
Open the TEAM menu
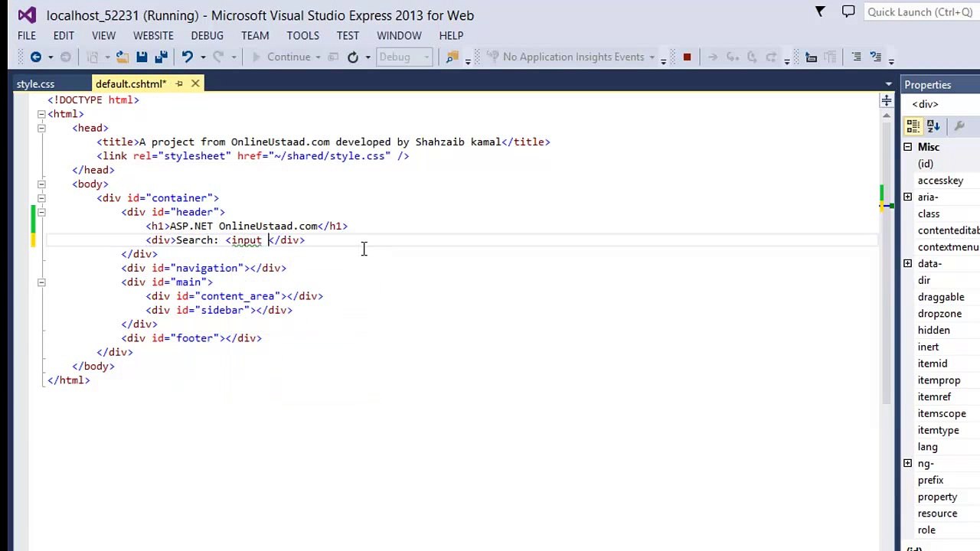pos(255,35)
